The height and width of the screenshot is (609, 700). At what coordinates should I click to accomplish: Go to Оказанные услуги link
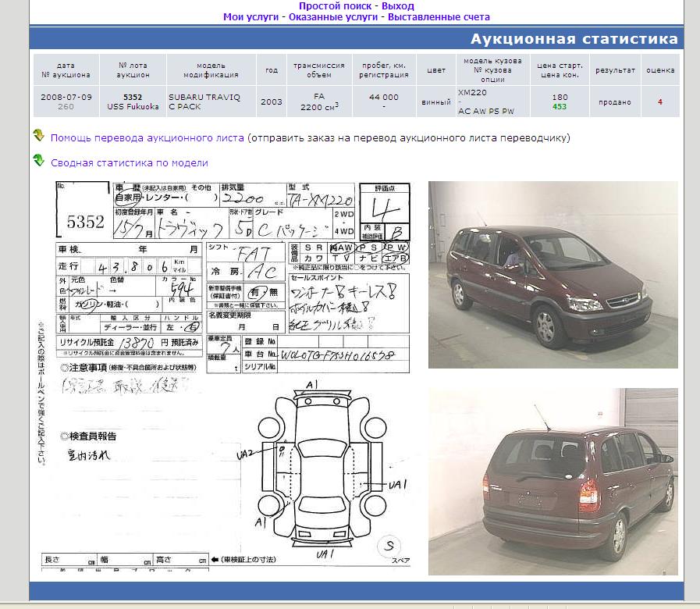click(333, 17)
